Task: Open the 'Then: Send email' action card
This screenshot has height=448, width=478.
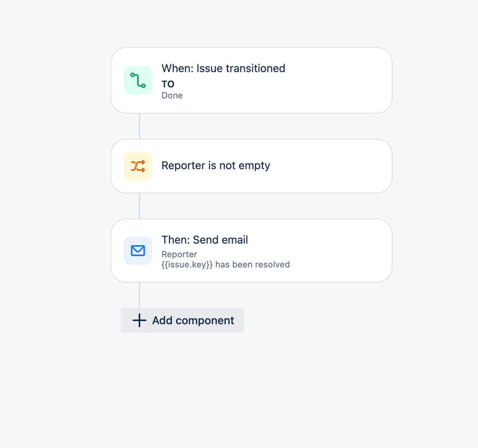Action: (x=252, y=251)
